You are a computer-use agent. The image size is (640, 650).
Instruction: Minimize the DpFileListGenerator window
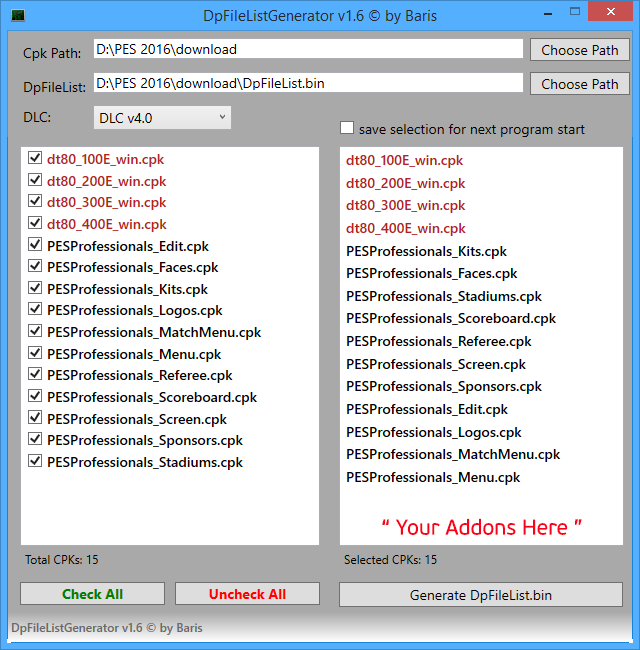[548, 12]
